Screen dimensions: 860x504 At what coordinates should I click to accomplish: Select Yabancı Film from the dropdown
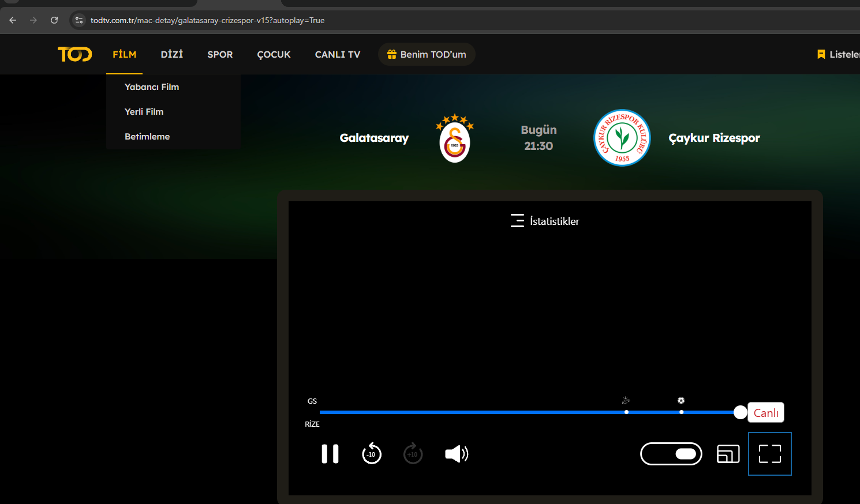152,87
